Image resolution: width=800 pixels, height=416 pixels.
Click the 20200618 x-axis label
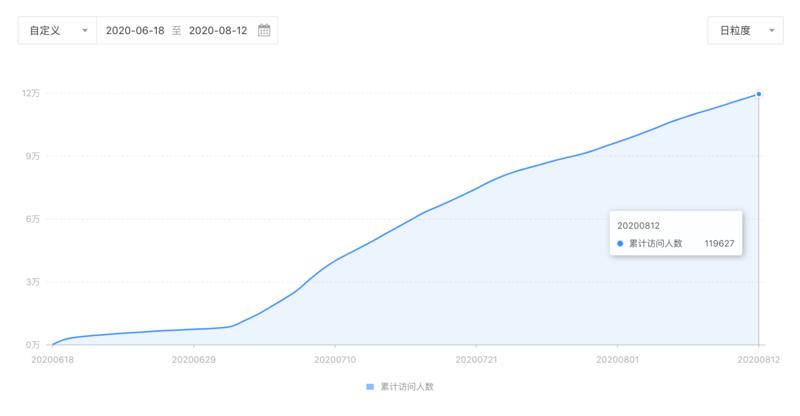(50, 357)
